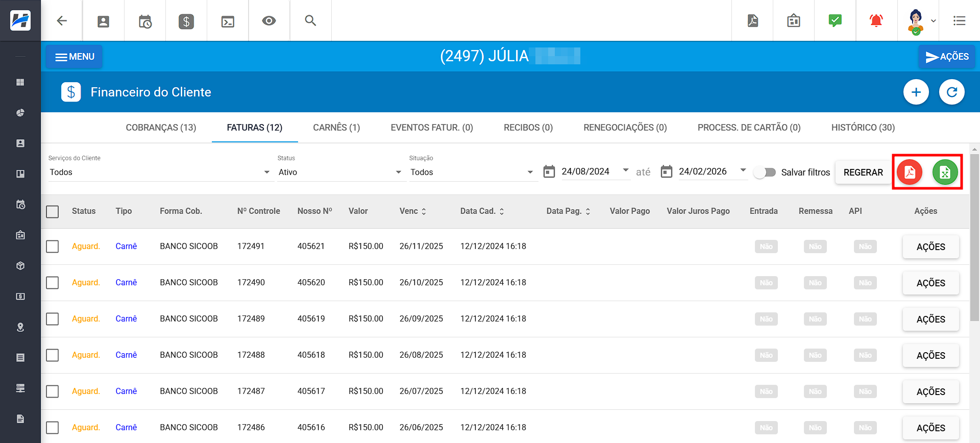Open the pie chart icon in sidebar
This screenshot has width=980, height=443.
point(20,113)
